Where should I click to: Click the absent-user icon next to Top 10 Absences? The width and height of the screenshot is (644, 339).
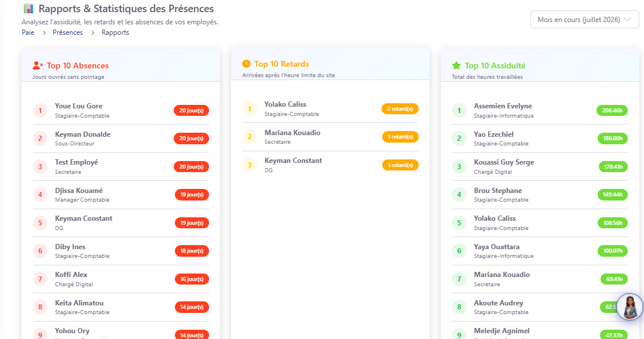[38, 65]
